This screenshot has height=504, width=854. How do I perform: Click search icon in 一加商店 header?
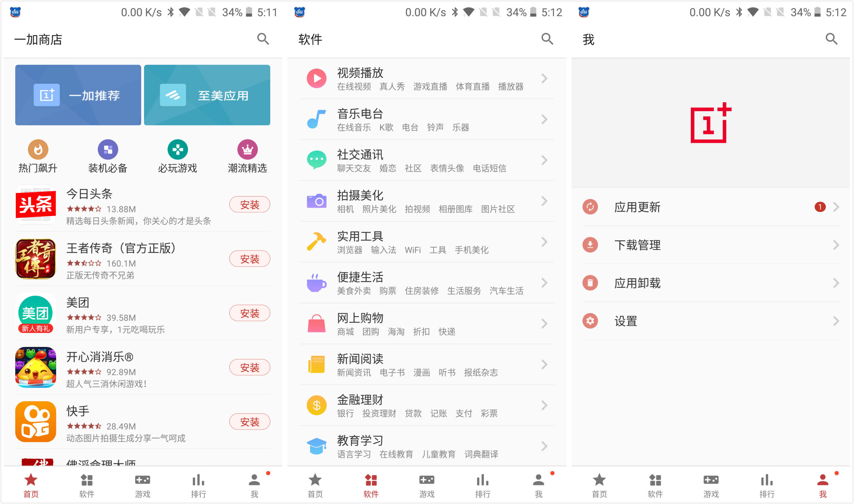click(263, 39)
